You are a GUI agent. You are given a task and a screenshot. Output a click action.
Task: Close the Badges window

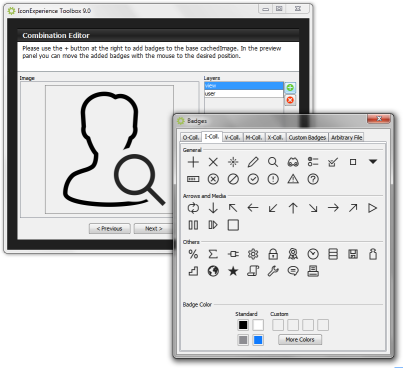pos(379,119)
